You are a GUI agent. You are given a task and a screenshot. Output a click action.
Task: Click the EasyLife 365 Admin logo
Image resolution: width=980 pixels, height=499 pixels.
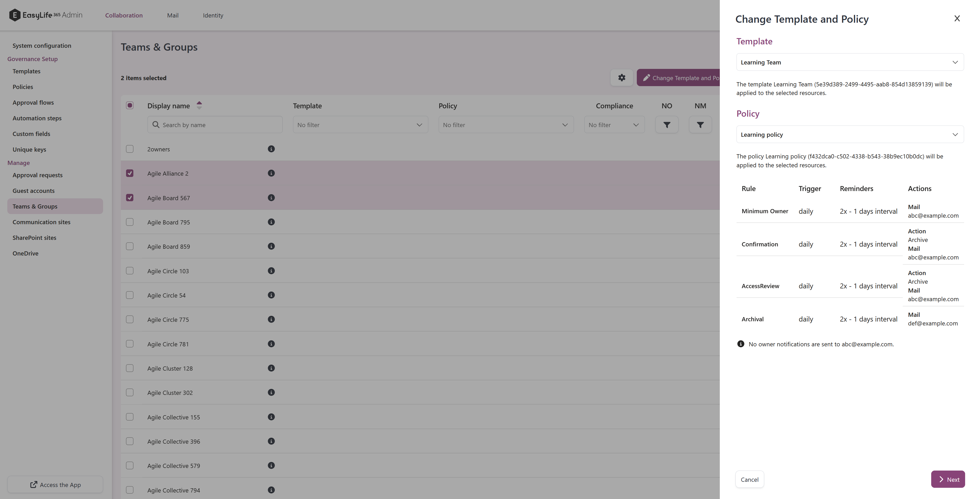tap(46, 15)
